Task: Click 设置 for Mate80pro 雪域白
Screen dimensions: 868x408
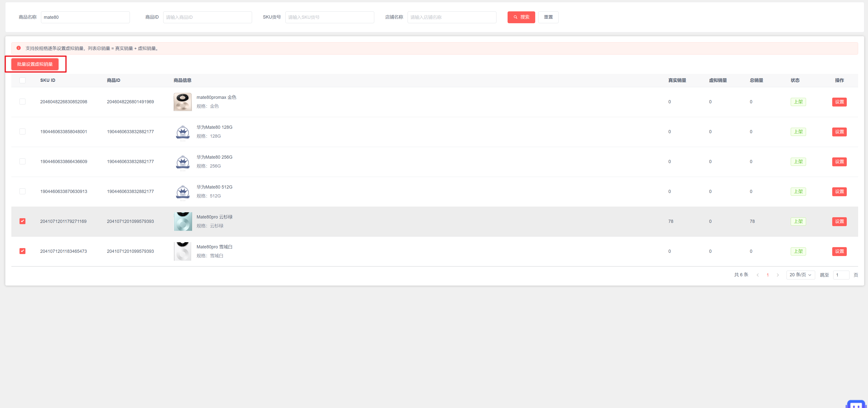Action: point(839,252)
